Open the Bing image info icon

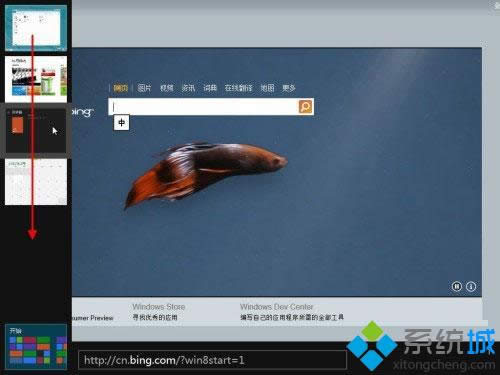pos(471,286)
